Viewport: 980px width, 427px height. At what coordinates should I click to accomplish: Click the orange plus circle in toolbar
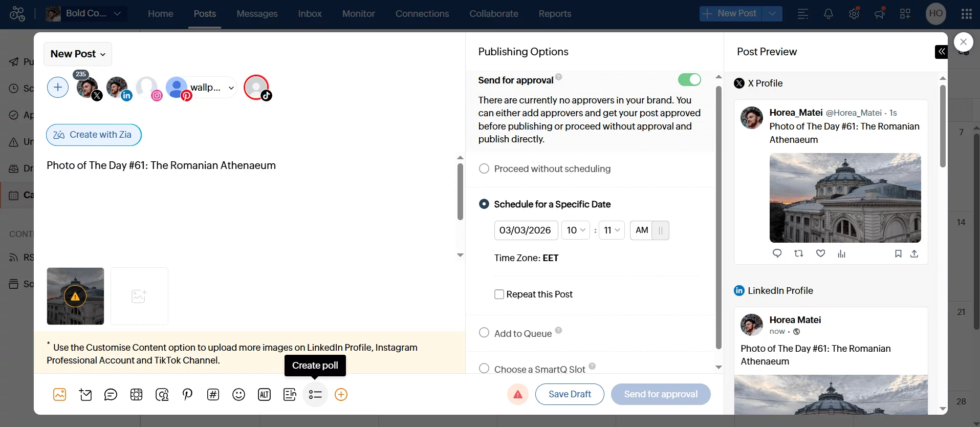click(x=341, y=394)
